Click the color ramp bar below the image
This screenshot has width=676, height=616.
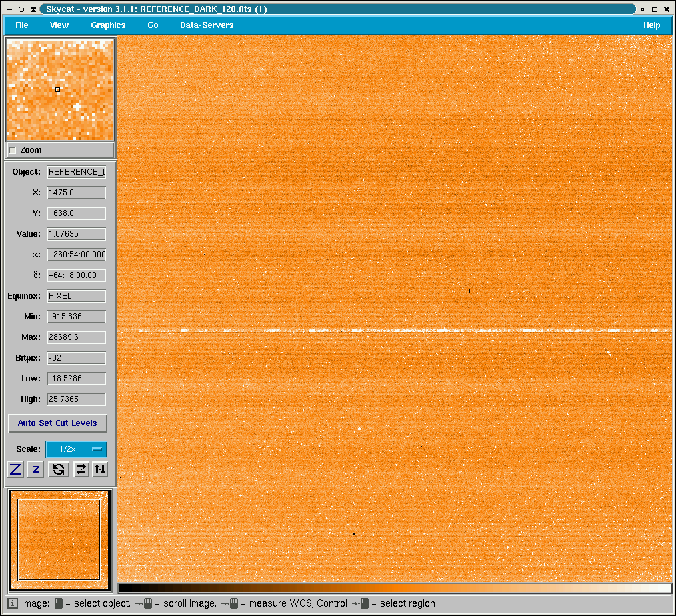click(394, 588)
